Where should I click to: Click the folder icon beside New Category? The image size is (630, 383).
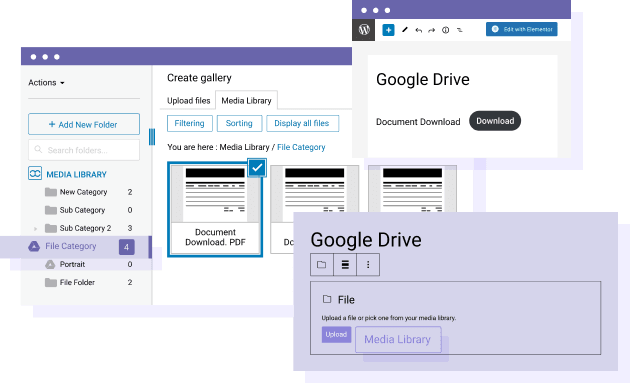(51, 192)
